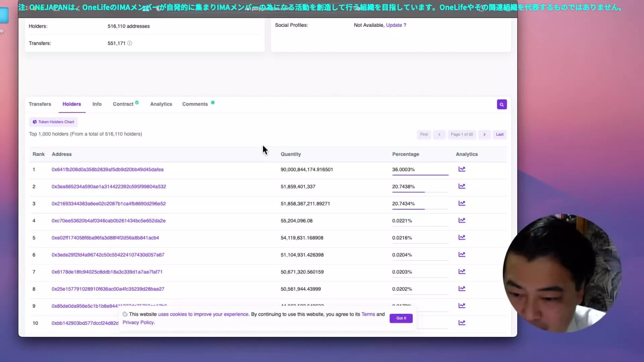The image size is (644, 362).
Task: Open the Token Holders Chart button
Action: (53, 122)
